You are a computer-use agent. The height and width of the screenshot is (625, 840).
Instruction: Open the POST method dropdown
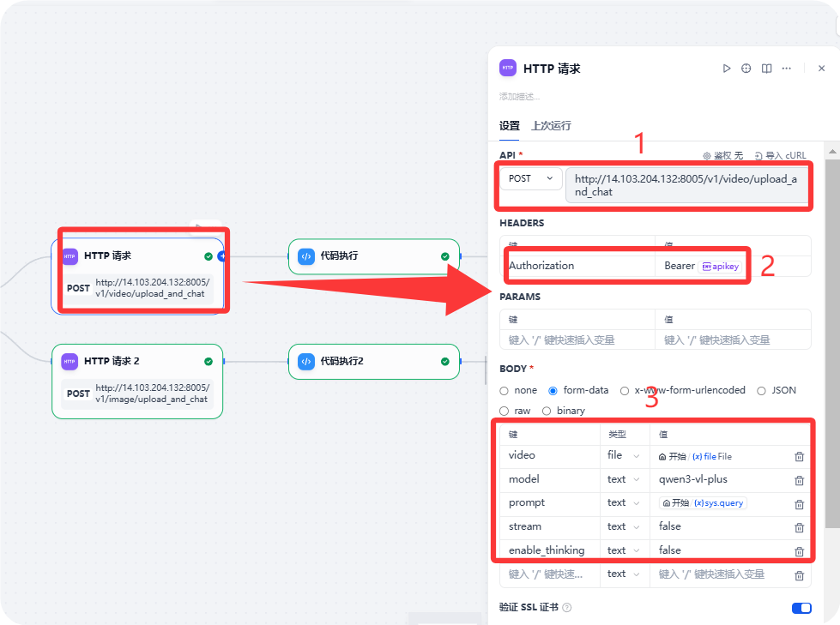(x=531, y=178)
